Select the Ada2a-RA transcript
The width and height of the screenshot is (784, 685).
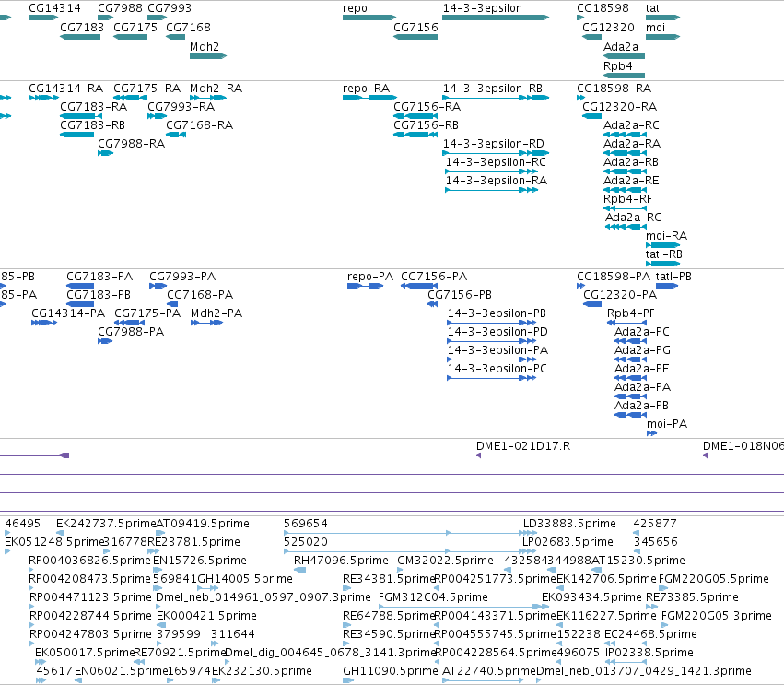(x=625, y=153)
